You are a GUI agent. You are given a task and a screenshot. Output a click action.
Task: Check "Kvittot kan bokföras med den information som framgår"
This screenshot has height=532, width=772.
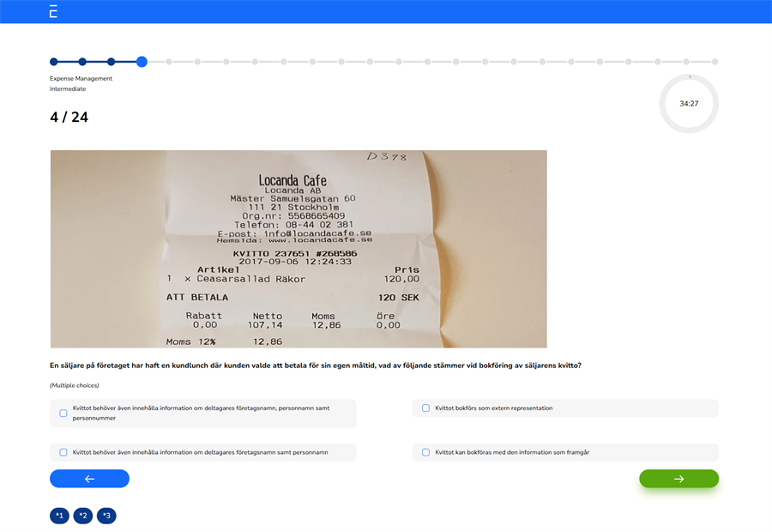tap(425, 451)
